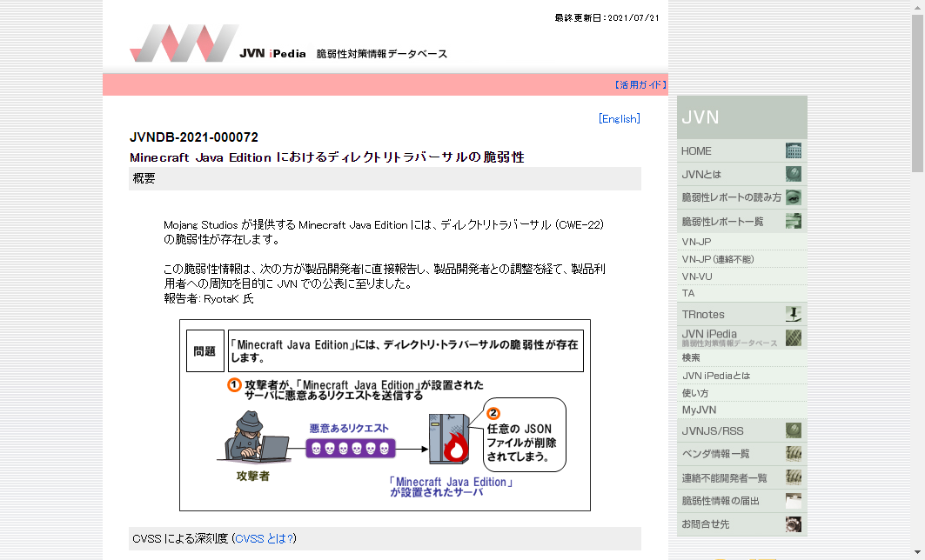Click the 脆弱性情報の届出 icon
Viewport: 925px width, 560px height.
tap(792, 500)
